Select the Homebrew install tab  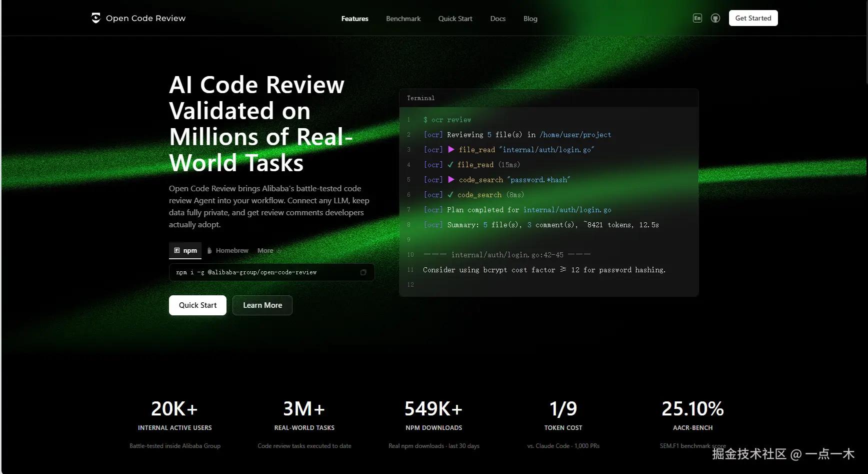(228, 250)
